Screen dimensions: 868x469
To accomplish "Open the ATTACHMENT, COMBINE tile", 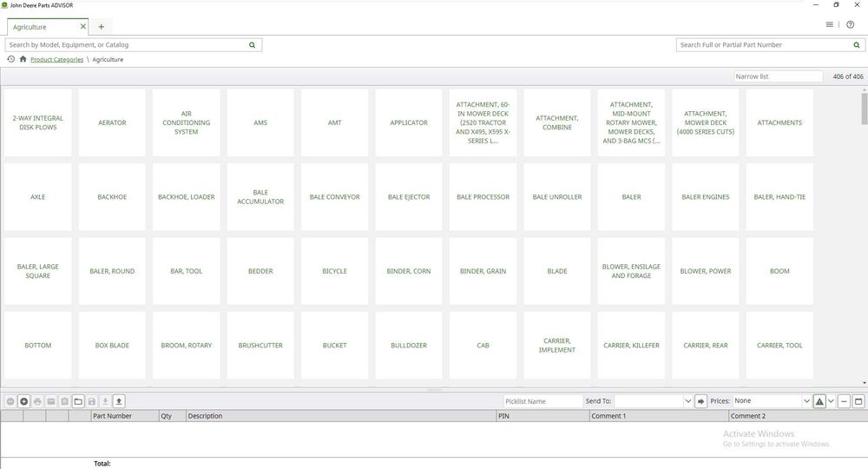I will 557,122.
